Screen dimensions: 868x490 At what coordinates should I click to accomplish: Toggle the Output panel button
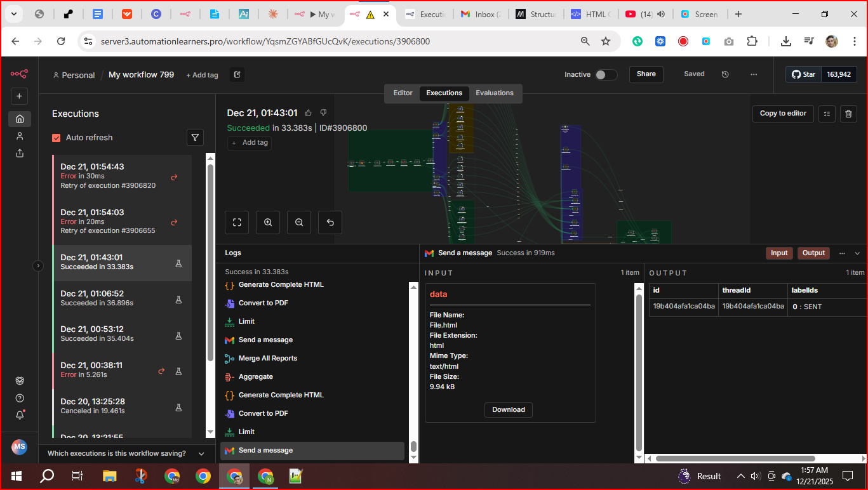[x=813, y=253]
